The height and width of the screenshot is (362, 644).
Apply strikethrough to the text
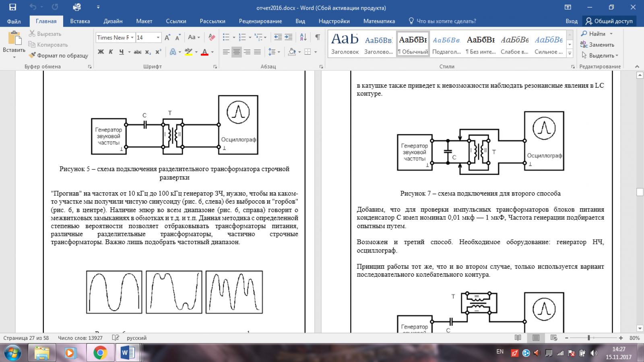(x=138, y=52)
